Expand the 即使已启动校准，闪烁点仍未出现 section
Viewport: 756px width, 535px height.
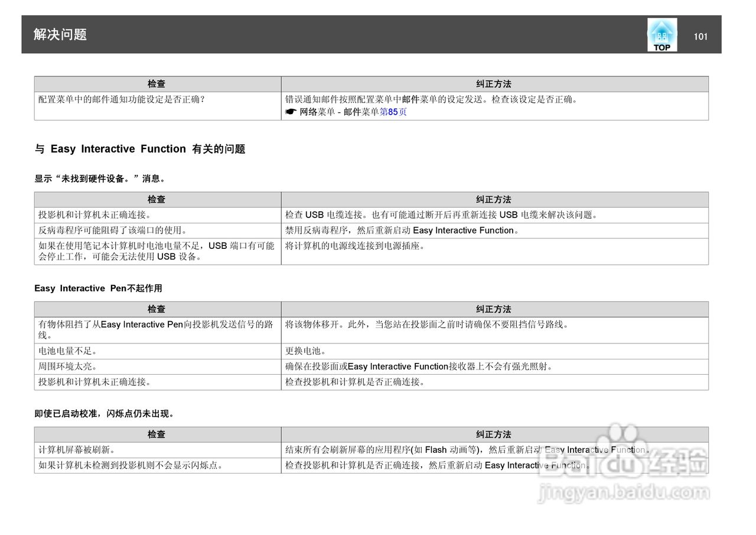pos(104,414)
